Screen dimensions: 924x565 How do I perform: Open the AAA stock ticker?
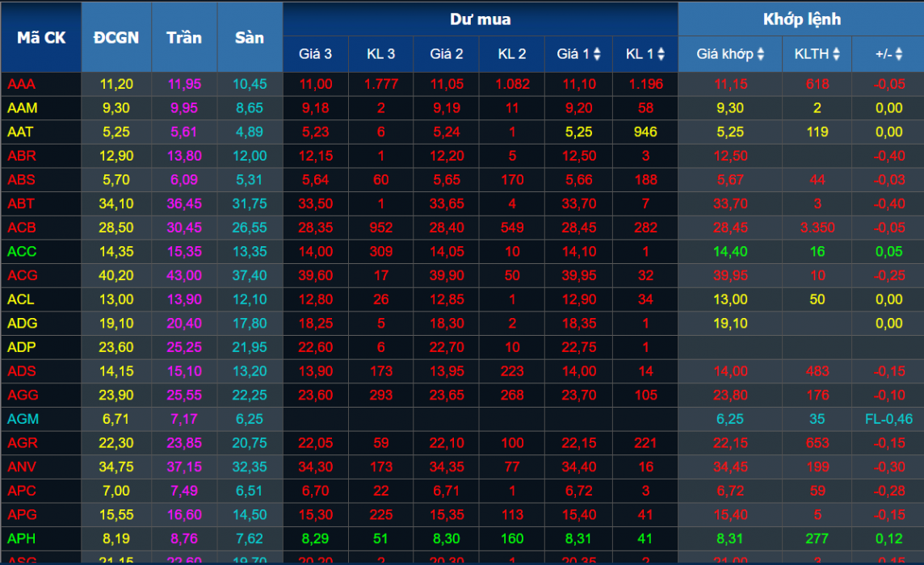click(x=22, y=84)
